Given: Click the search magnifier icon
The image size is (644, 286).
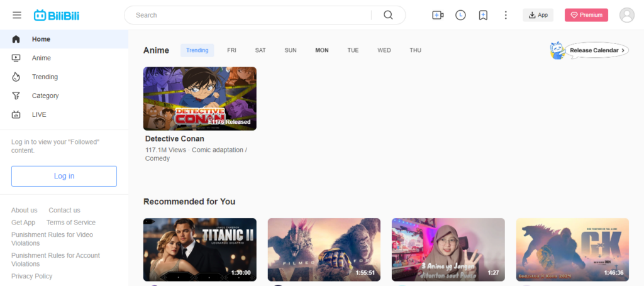Looking at the screenshot, I should pos(388,15).
